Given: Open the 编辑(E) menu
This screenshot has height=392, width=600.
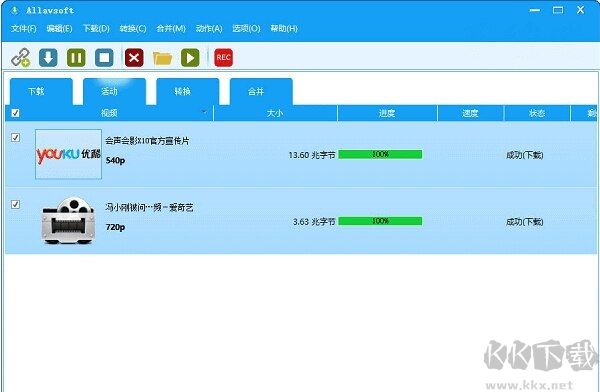Looking at the screenshot, I should pos(59,28).
